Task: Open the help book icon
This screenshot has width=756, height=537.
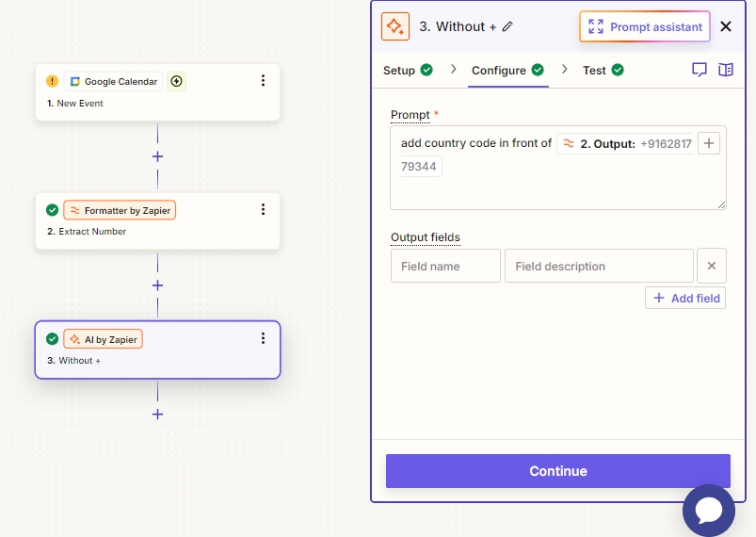Action: (725, 70)
